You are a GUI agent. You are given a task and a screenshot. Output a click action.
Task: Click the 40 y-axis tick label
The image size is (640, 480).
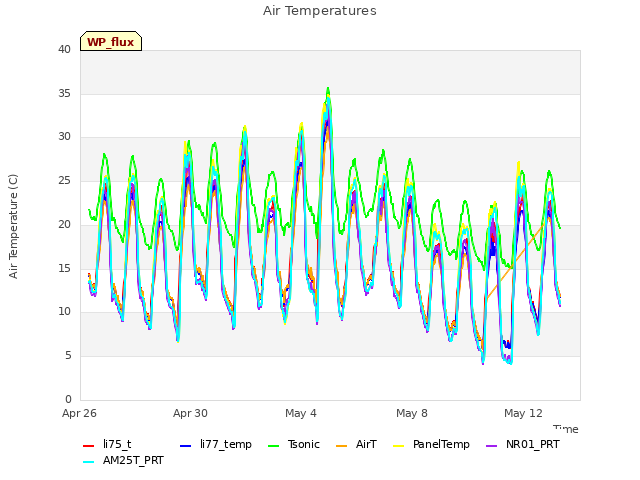64,49
